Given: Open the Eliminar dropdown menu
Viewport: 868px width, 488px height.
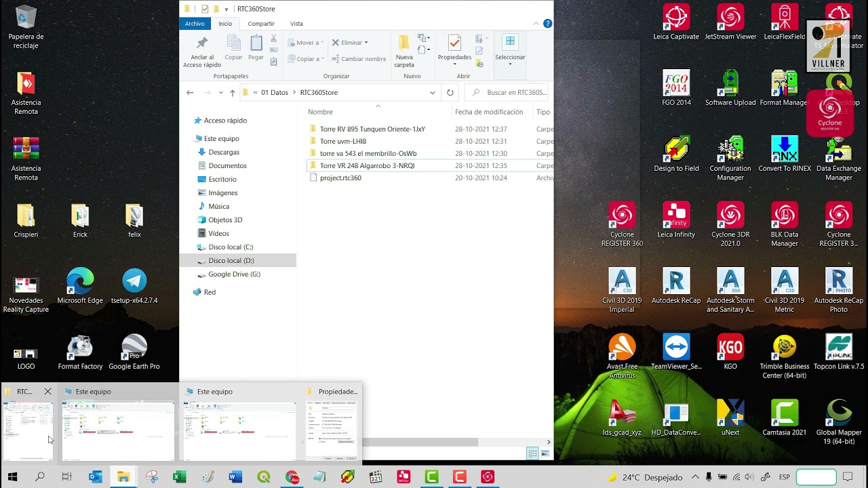Looking at the screenshot, I should [351, 43].
